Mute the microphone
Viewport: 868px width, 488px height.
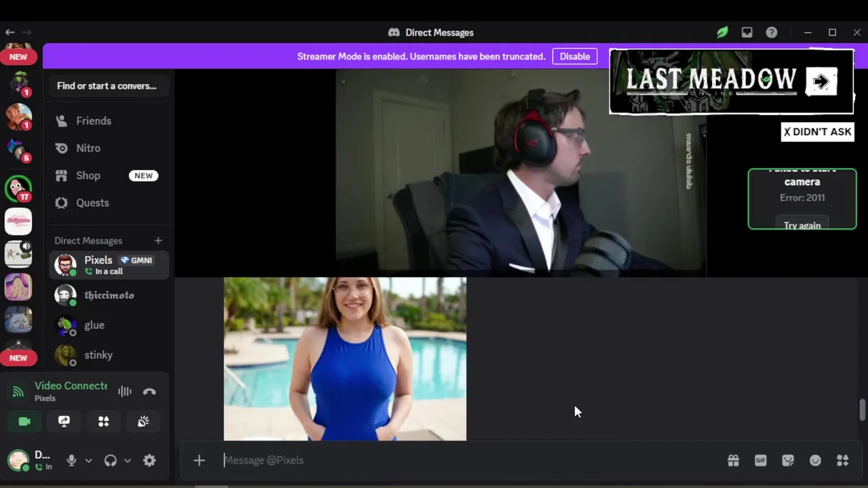71,460
